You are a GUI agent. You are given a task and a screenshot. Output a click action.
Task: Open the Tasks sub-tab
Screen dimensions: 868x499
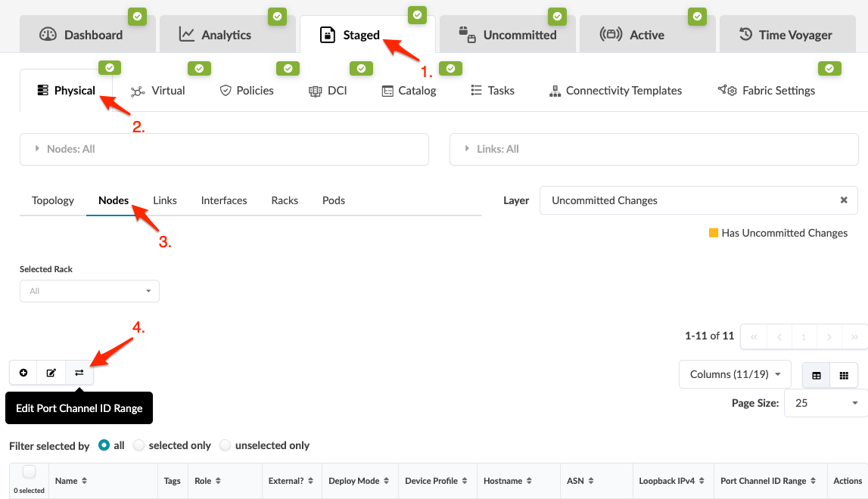click(493, 91)
